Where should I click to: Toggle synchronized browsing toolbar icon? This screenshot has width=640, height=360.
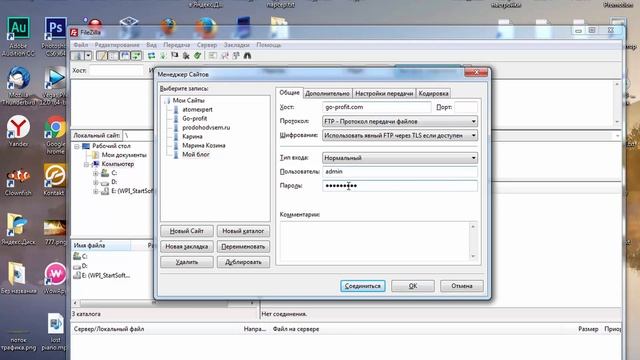point(236,56)
